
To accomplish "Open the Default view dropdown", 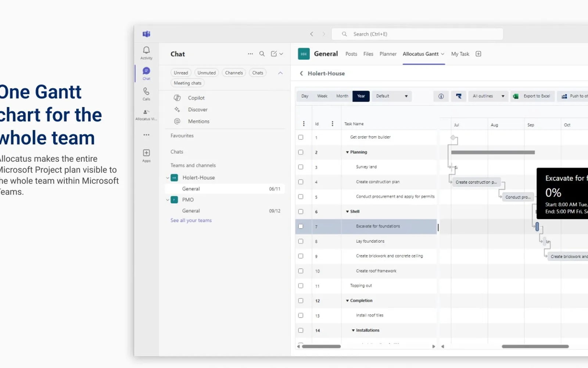I will pyautogui.click(x=391, y=96).
